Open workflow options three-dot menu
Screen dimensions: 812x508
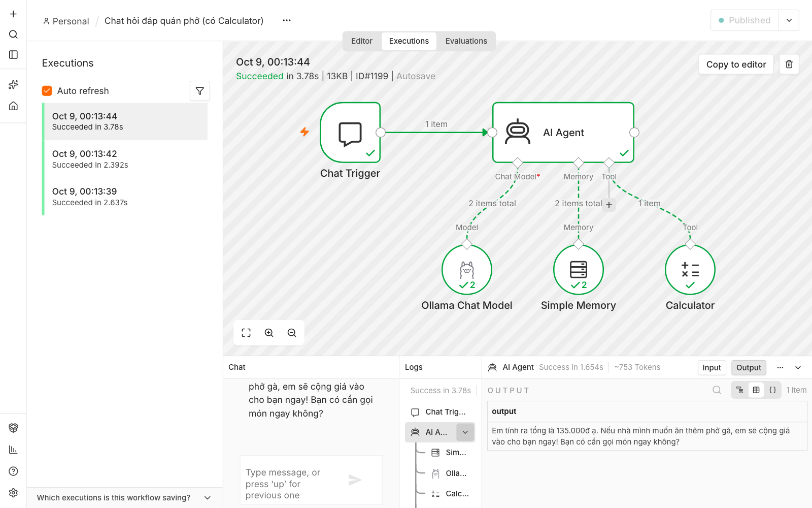coord(287,21)
